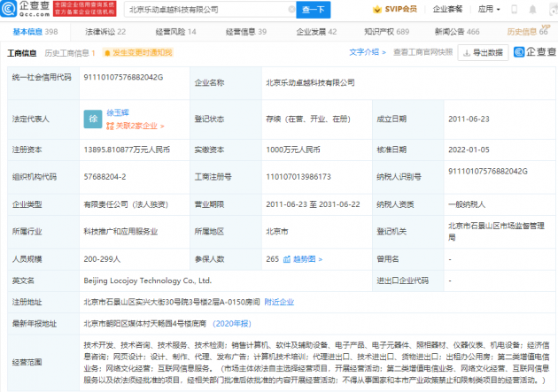Click 导出数据 button
The height and width of the screenshot is (392, 558).
483,53
